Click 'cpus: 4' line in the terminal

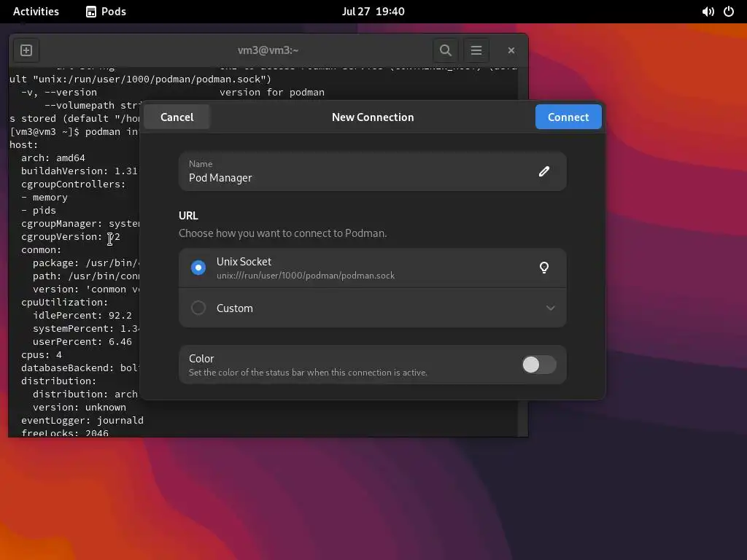[42, 355]
